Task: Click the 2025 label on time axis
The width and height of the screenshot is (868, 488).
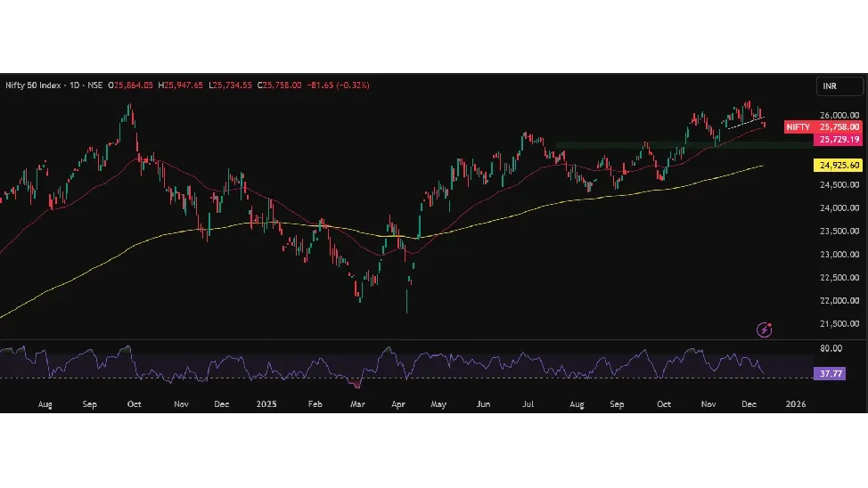Action: (267, 404)
